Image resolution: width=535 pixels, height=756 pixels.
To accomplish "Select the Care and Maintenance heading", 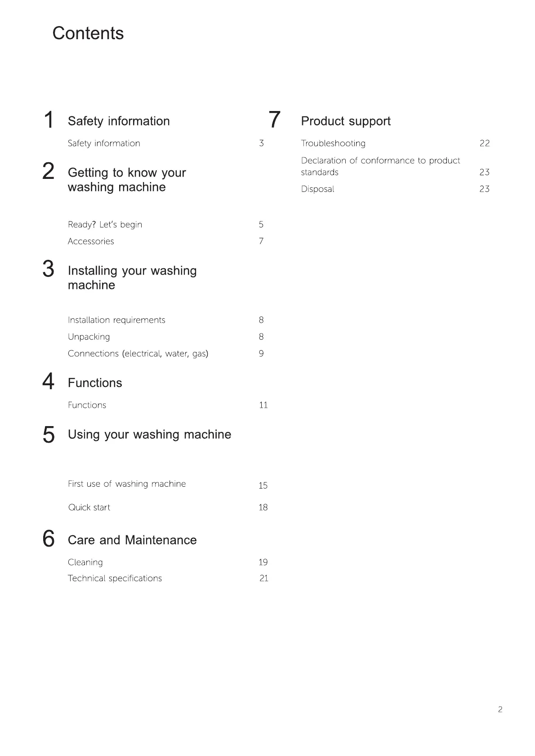I will 132,540.
